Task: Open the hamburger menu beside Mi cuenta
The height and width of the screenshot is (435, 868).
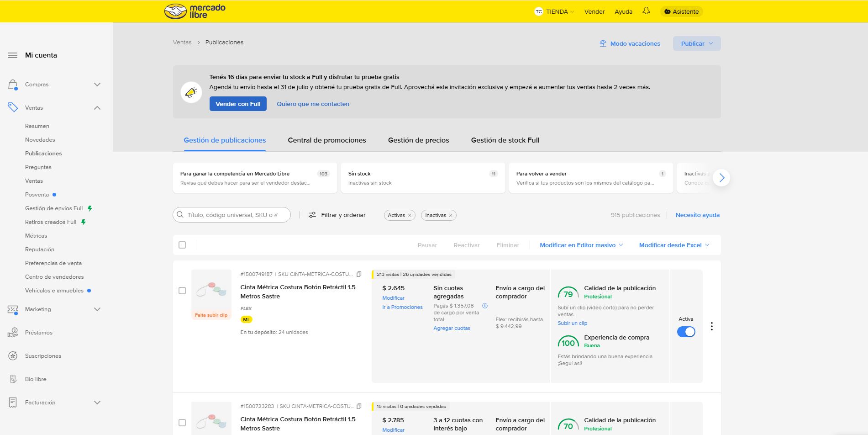Action: click(x=13, y=55)
